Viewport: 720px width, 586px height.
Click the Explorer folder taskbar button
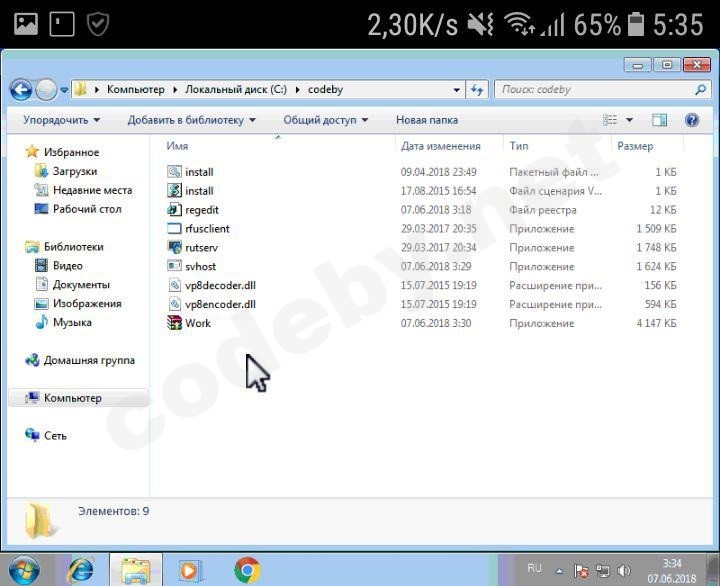point(135,570)
